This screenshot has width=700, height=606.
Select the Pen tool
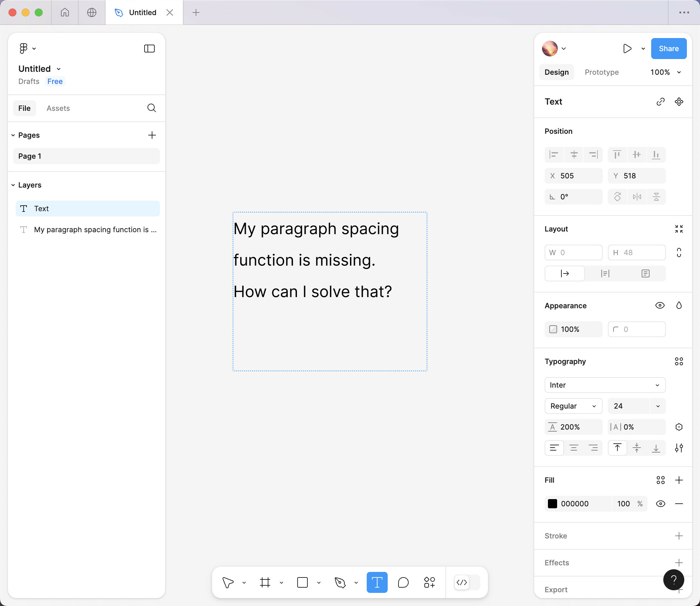340,582
